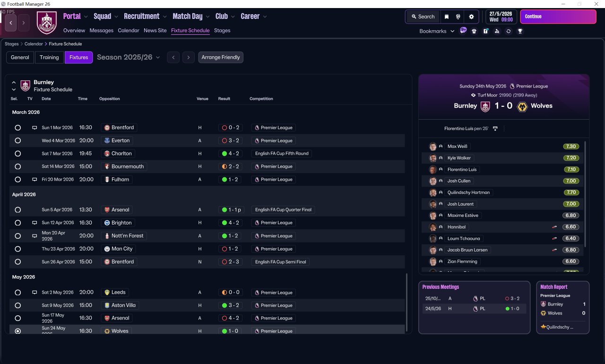Click the player ratings list scrollbar
This screenshot has width=605, height=364.
[x=586, y=194]
